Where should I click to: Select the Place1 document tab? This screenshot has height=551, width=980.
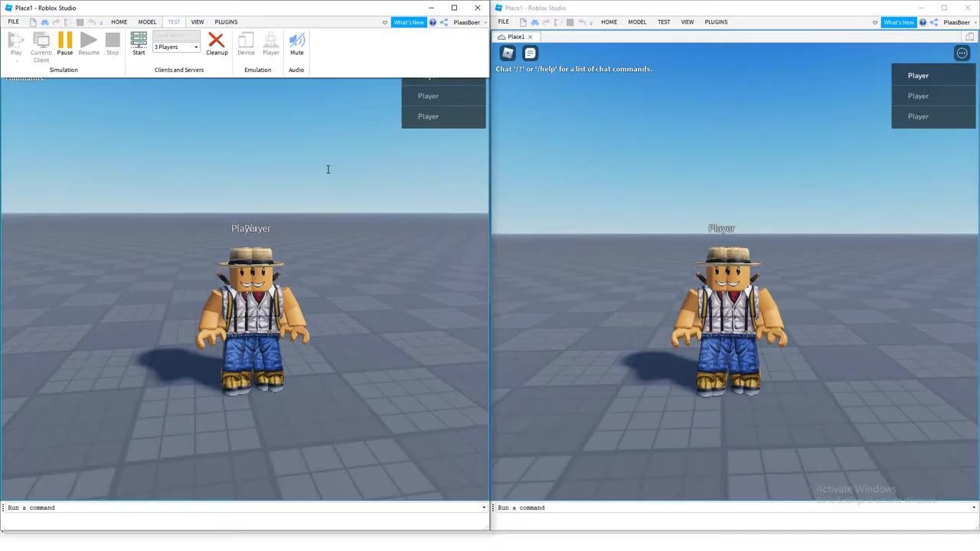point(516,37)
